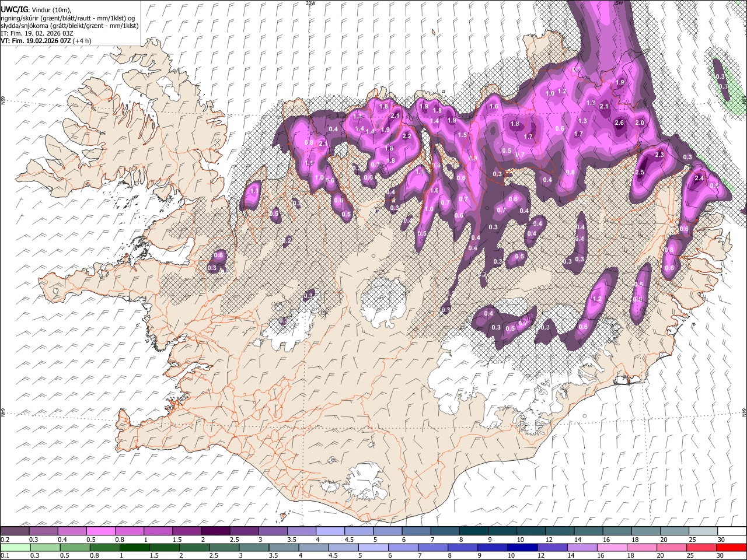Select the pink bottom-row swatch labeled 20
This screenshot has width=747, height=560.
(x=671, y=547)
